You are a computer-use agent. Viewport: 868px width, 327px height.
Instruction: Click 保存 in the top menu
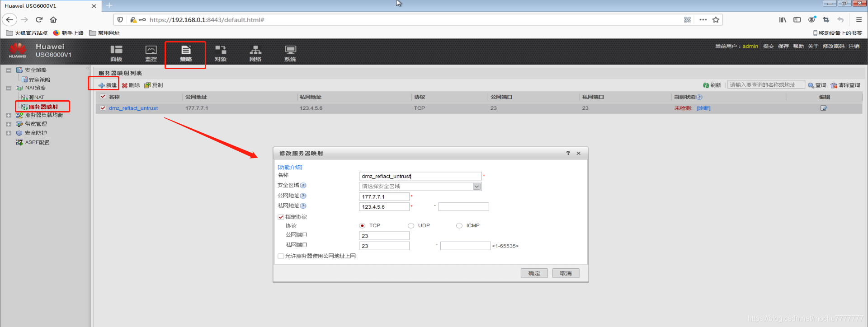783,46
